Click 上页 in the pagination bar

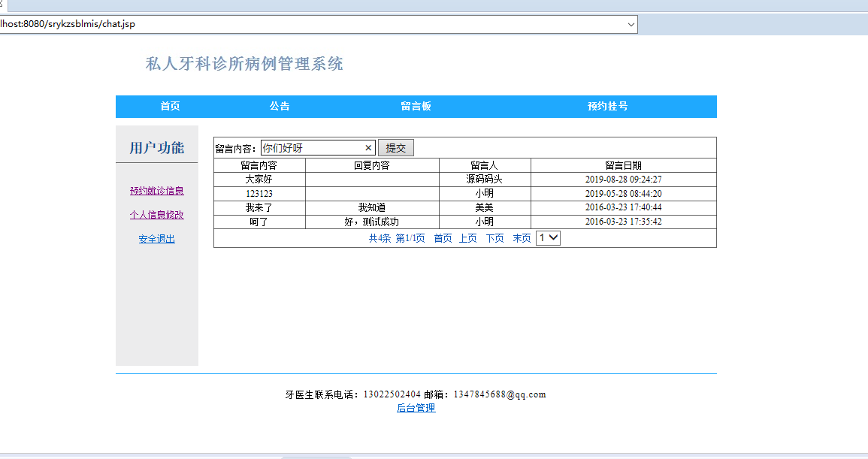[x=470, y=237]
